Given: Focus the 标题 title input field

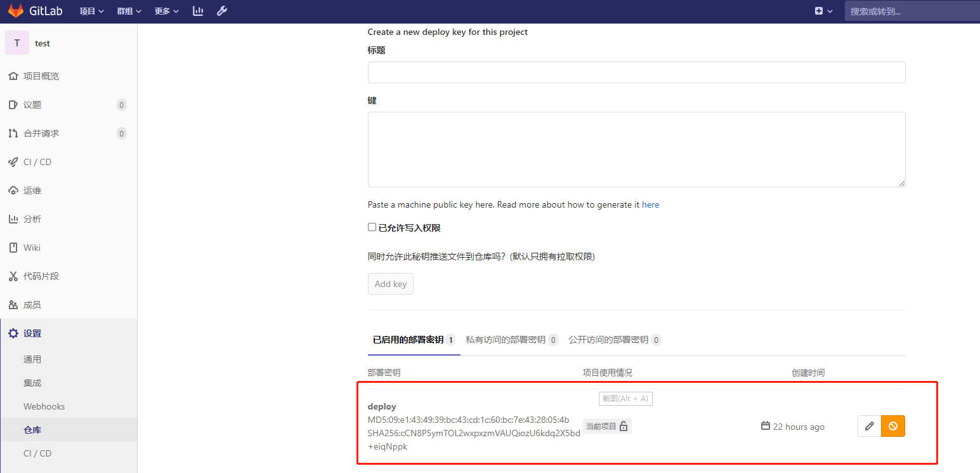Looking at the screenshot, I should pos(637,72).
